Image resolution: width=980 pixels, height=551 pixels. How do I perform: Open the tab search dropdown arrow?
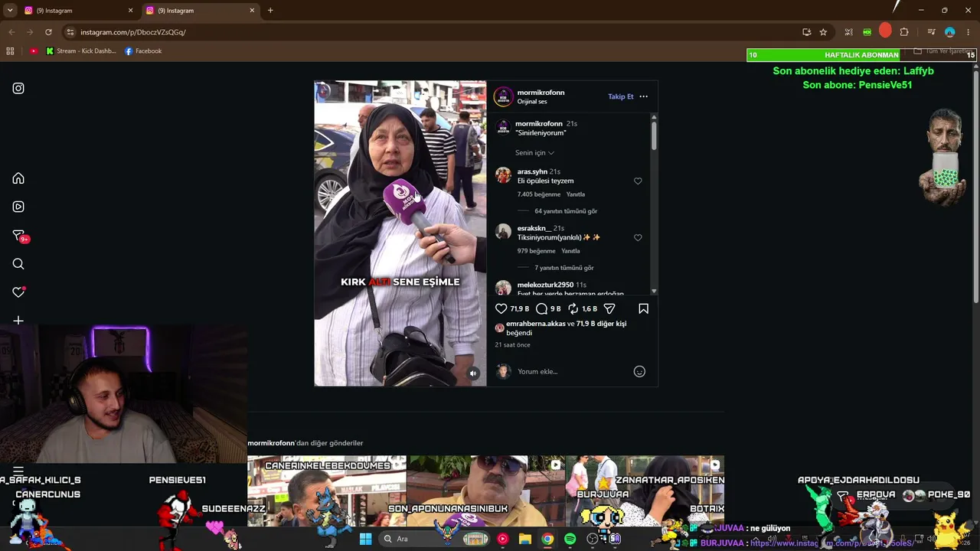point(10,11)
